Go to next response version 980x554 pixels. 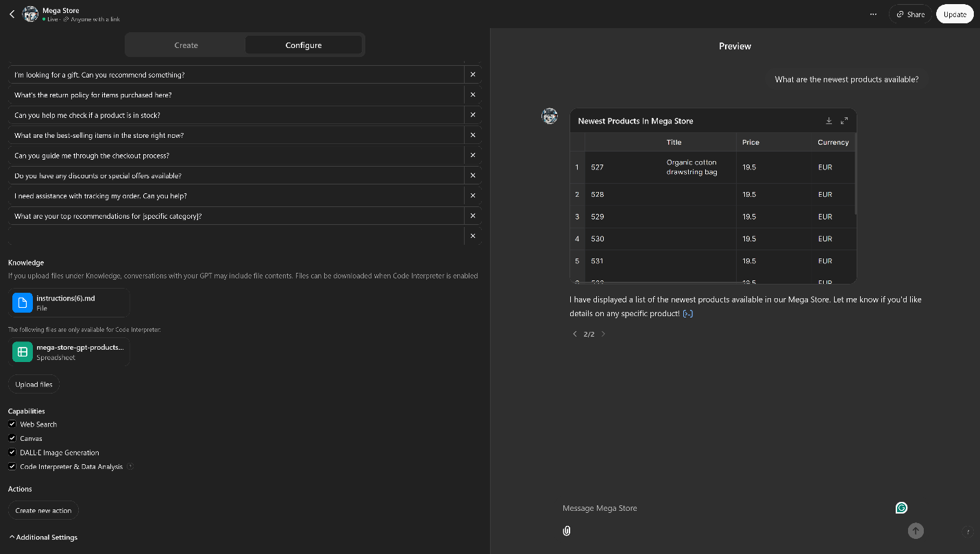click(x=603, y=334)
